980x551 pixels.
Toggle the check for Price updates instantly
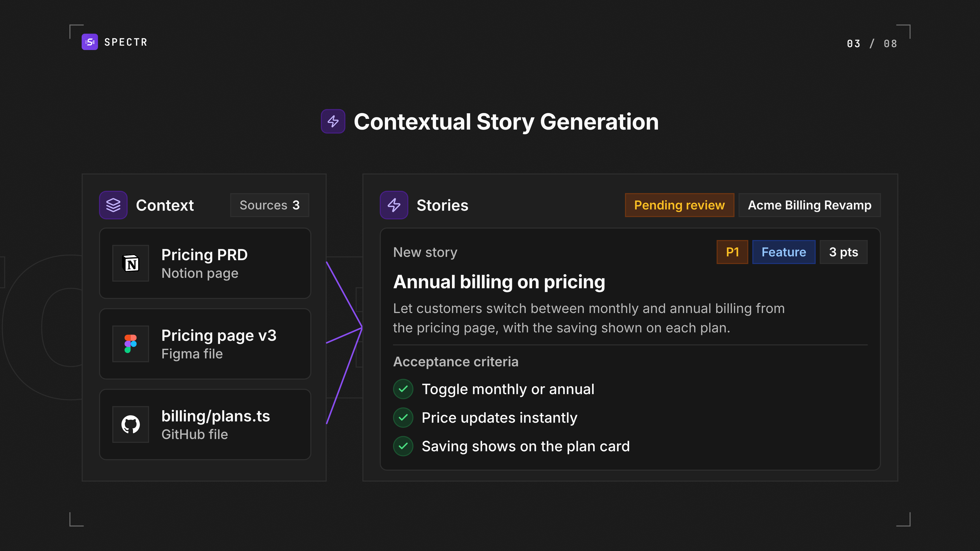click(403, 418)
